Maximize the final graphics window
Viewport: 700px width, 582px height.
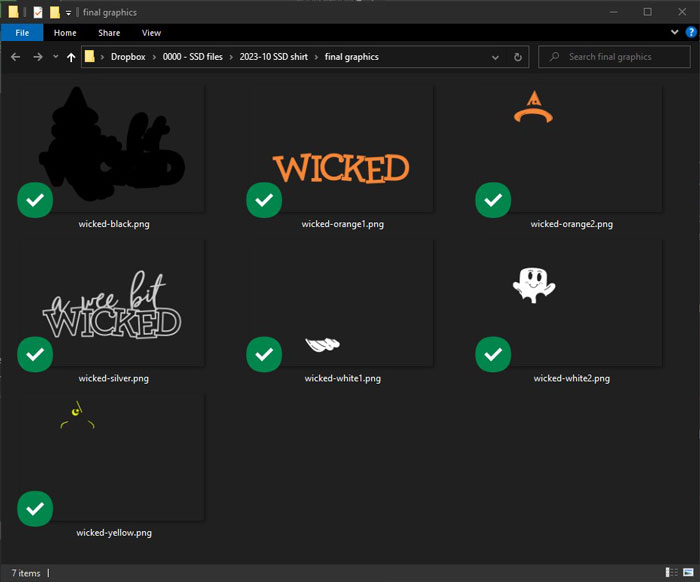click(647, 12)
